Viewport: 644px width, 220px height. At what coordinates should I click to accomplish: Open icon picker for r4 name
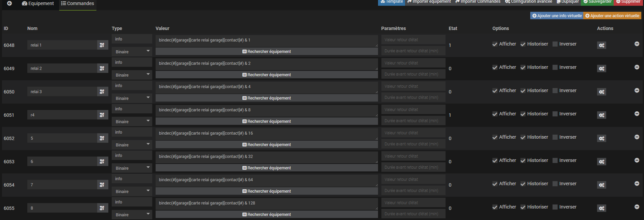(102, 115)
